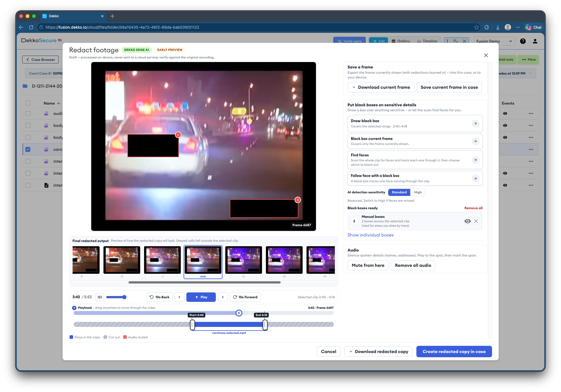Viewport: 561px width, 392px height.
Task: Open the user account icon
Action: [535, 41]
